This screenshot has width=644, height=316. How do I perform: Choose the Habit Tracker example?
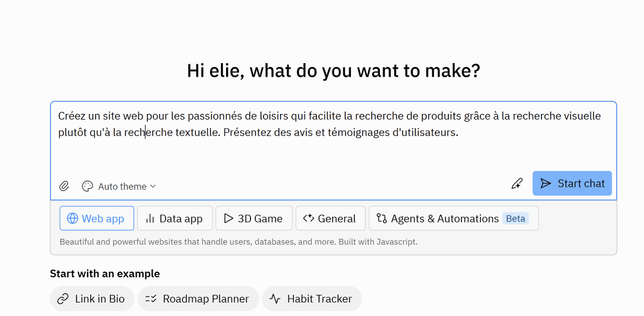[x=319, y=299]
